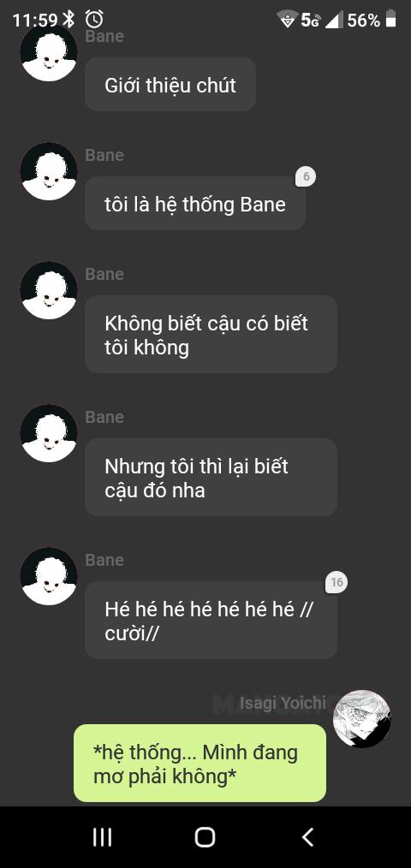Tap the 'Không biết cậu có biết' bubble
Image resolution: width=411 pixels, height=868 pixels.
211,335
